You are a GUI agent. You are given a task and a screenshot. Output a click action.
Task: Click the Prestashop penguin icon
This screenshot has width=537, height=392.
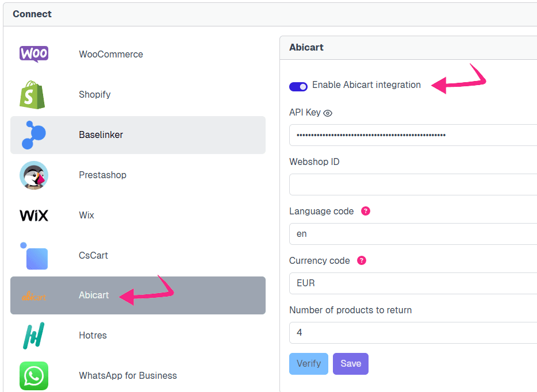pyautogui.click(x=34, y=175)
